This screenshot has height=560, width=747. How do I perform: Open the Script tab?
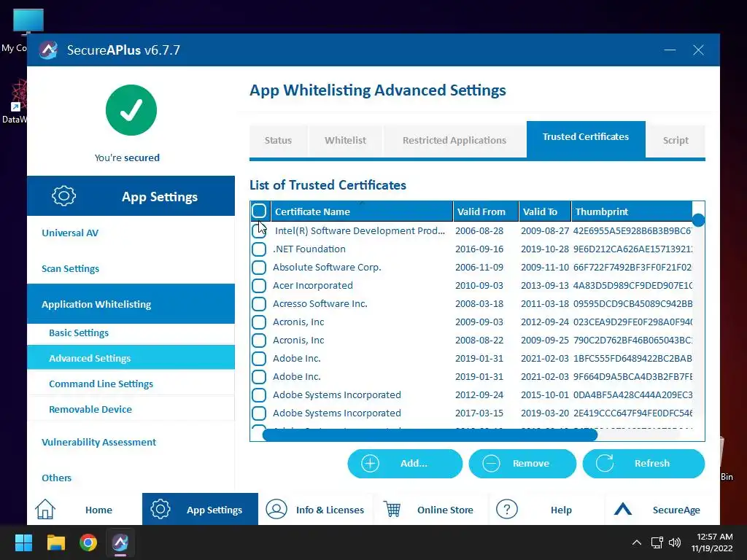[676, 141]
